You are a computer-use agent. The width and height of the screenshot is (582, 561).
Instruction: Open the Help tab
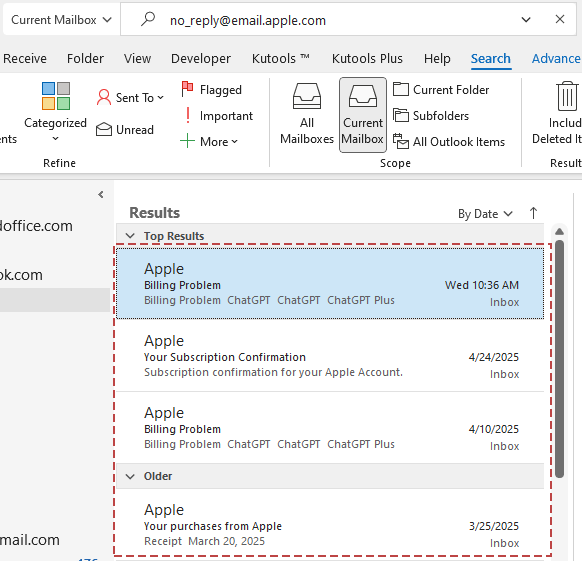coord(437,59)
